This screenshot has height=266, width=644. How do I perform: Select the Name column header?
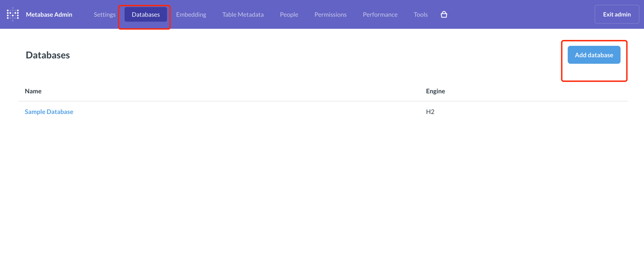click(33, 91)
